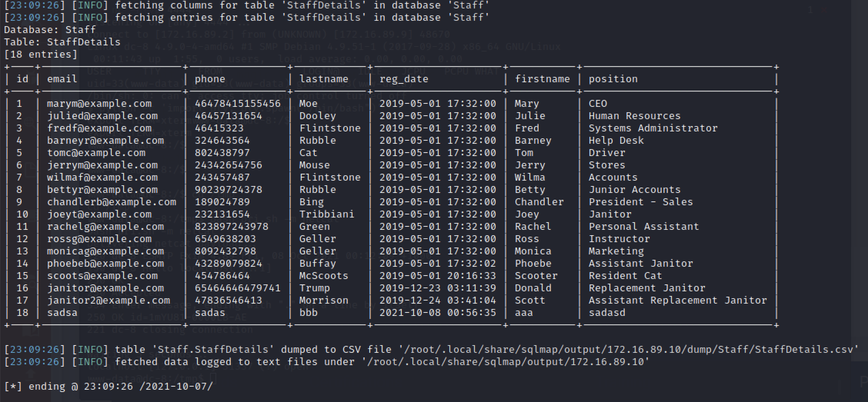Image resolution: width=868 pixels, height=402 pixels.
Task: Click the position 'Resident Cat'
Action: [626, 276]
